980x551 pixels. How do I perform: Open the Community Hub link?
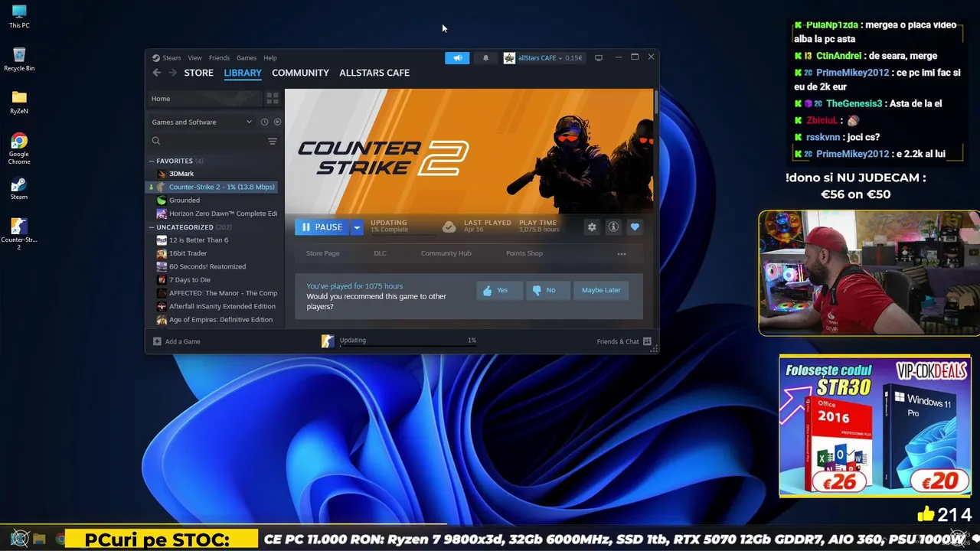446,253
